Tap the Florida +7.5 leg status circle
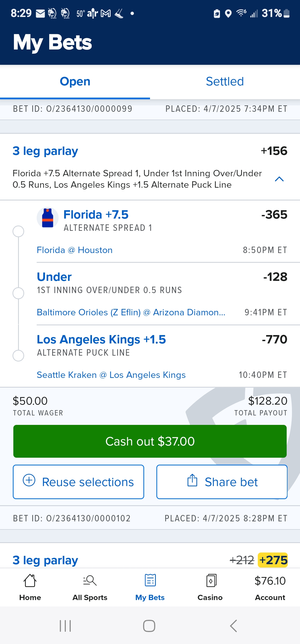 tap(18, 231)
